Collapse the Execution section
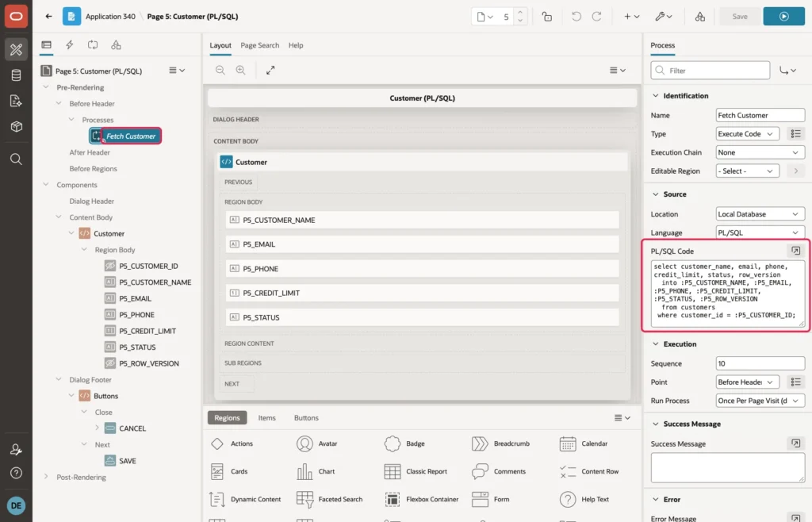 (655, 344)
